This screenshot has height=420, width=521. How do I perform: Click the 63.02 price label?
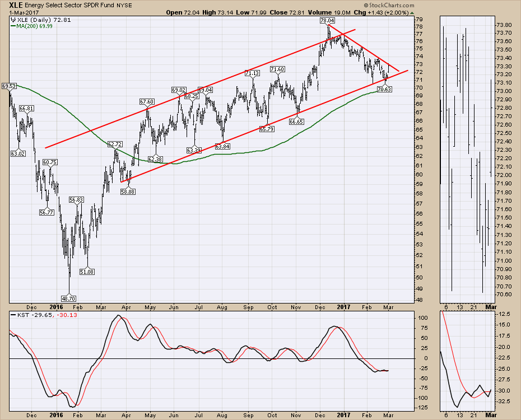(18, 153)
